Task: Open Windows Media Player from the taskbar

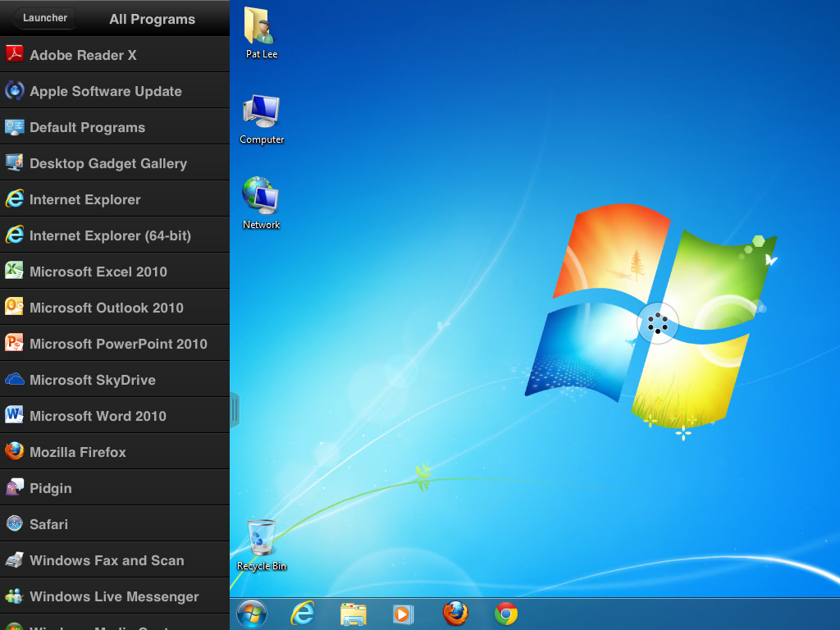Action: (x=403, y=614)
